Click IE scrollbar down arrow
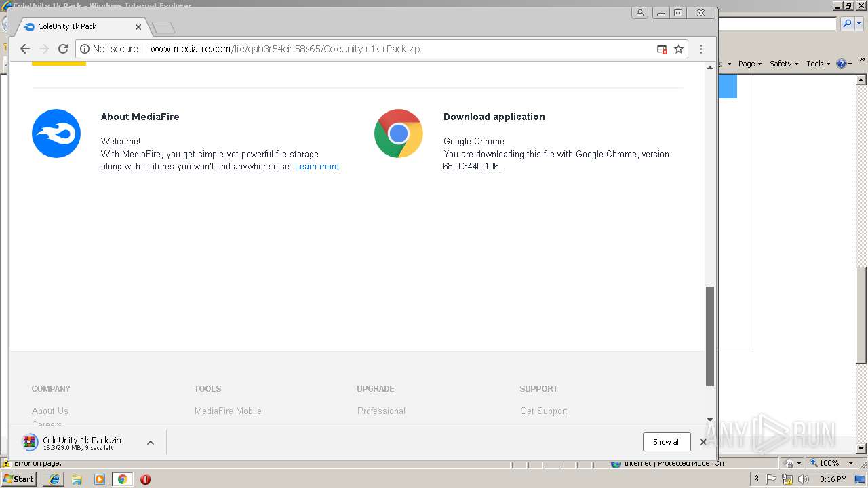Viewport: 868px width, 488px height. pos(861,449)
